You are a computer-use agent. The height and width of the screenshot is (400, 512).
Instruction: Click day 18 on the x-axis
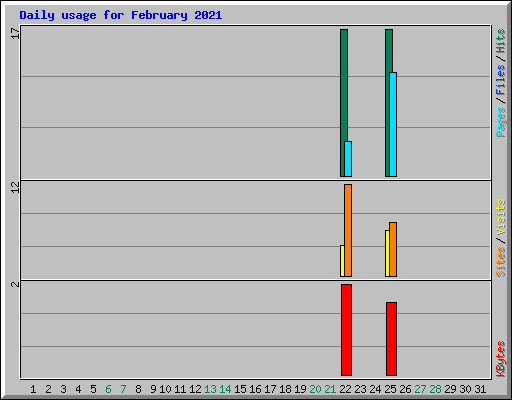(285, 389)
